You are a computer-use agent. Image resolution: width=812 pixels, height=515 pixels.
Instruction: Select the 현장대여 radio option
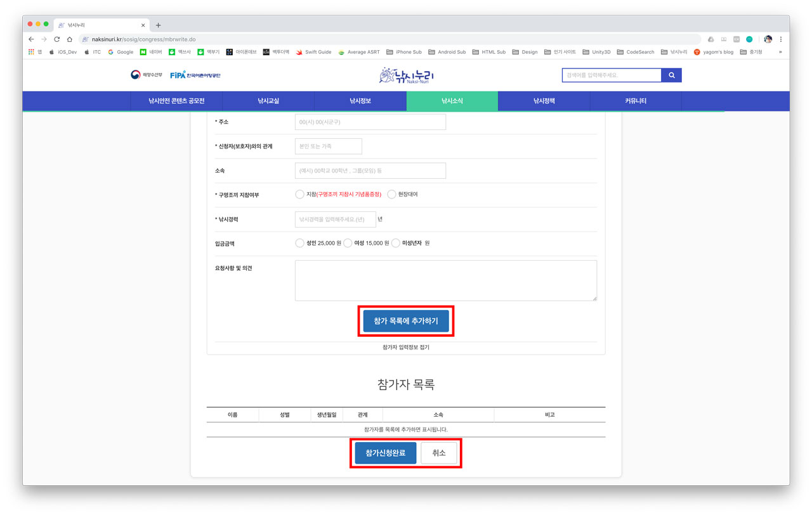pos(391,195)
